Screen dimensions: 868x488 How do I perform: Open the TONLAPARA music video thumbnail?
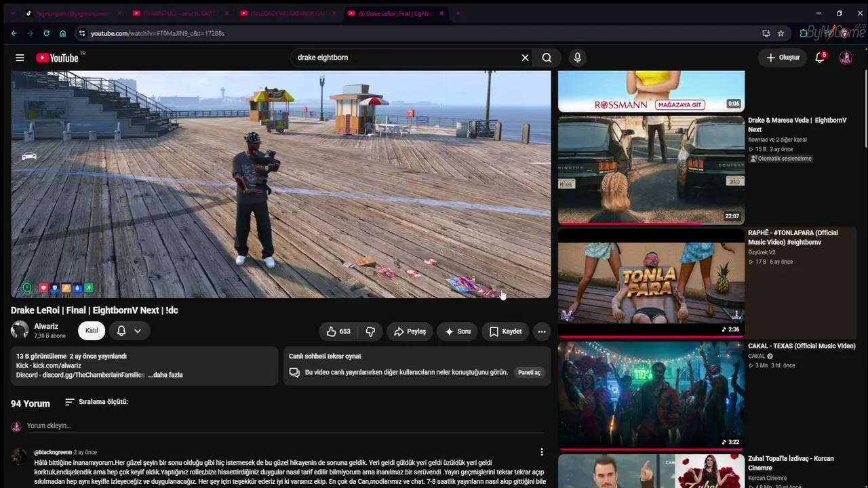click(x=651, y=282)
